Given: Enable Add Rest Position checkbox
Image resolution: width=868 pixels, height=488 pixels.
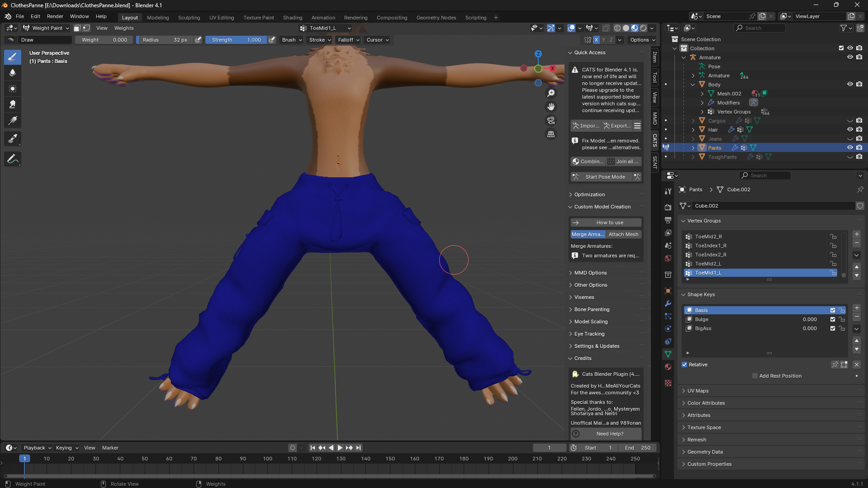Looking at the screenshot, I should [754, 376].
